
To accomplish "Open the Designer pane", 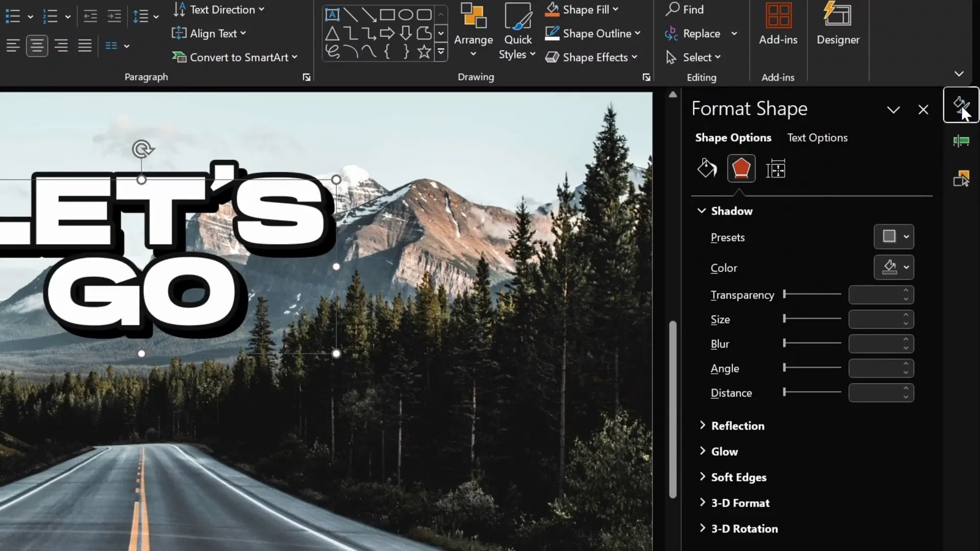I will [838, 24].
